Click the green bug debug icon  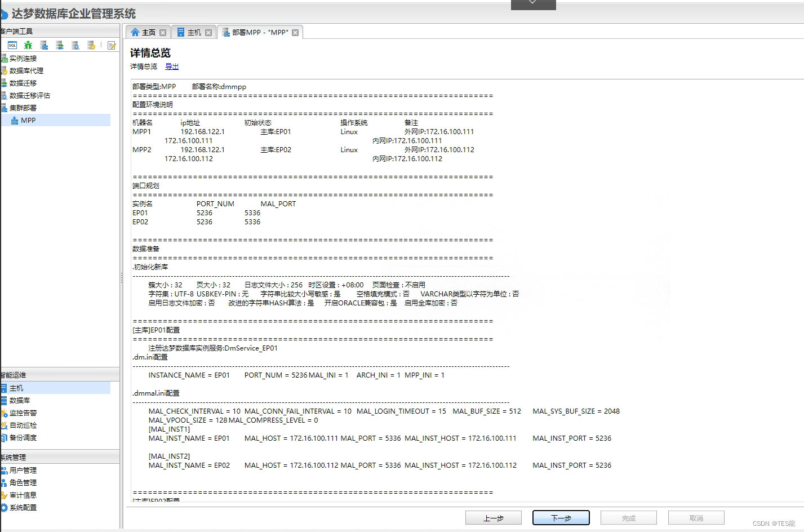pos(28,45)
